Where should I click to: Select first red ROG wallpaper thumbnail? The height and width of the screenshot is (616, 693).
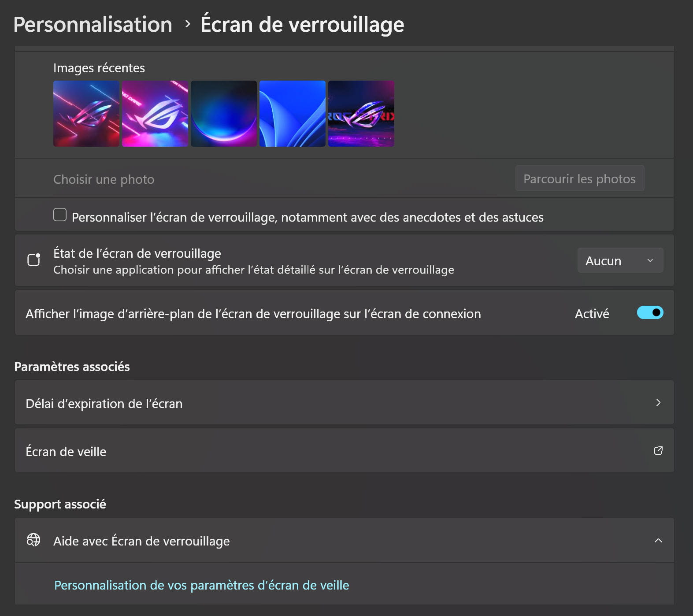pos(86,114)
